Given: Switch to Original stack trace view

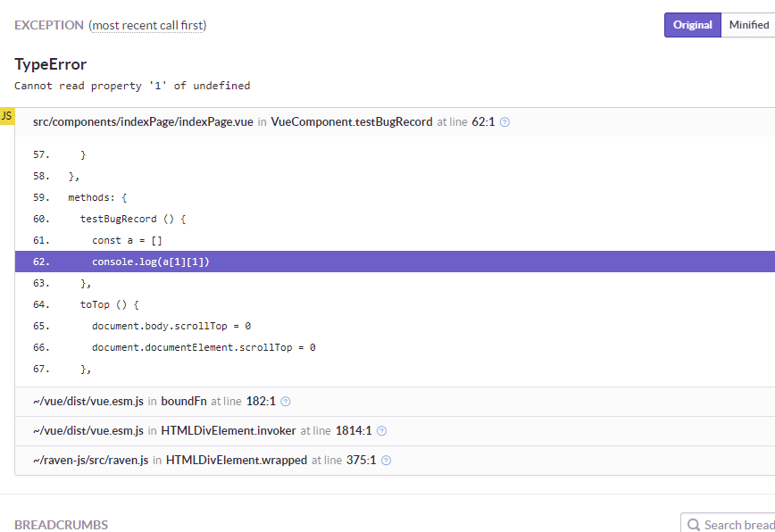Looking at the screenshot, I should (693, 25).
